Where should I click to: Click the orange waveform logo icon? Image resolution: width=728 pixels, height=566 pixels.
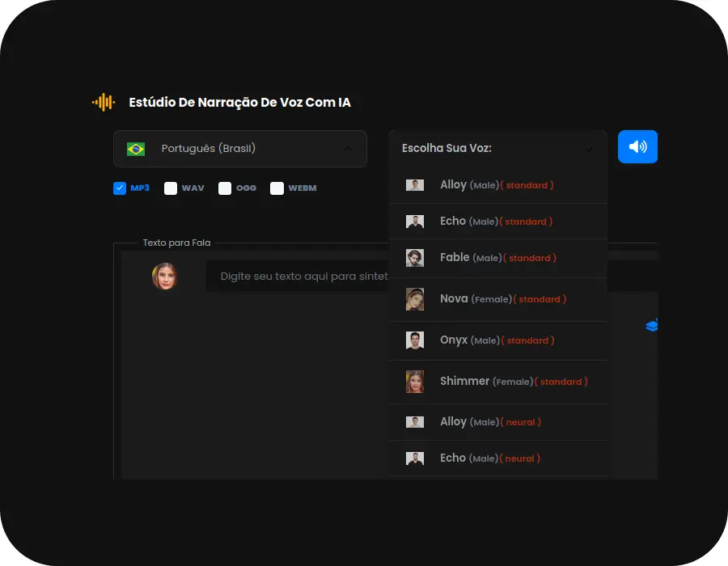coord(104,103)
